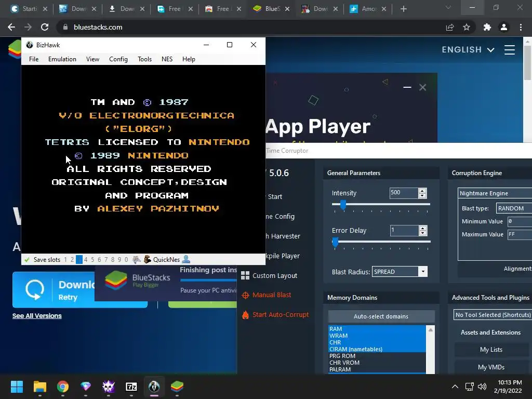Select highlighted save slot 3 in BizHawk
Viewport: 532px width, 399px height.
[x=79, y=260]
